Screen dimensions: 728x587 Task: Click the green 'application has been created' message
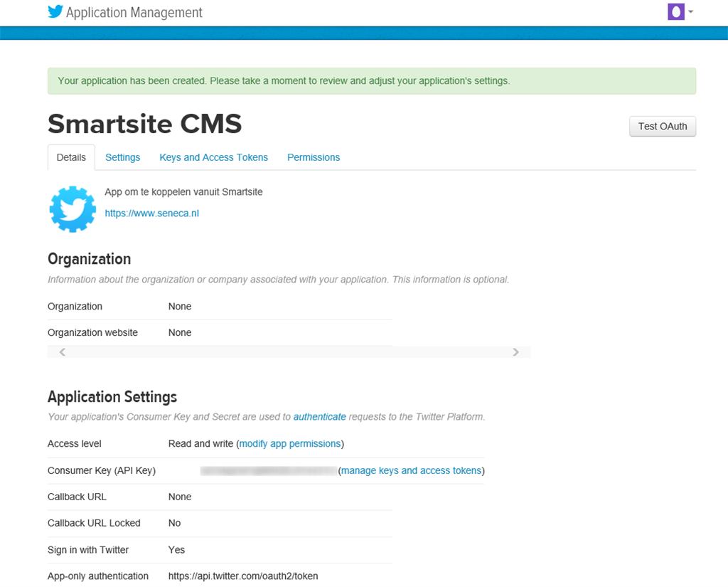click(372, 81)
